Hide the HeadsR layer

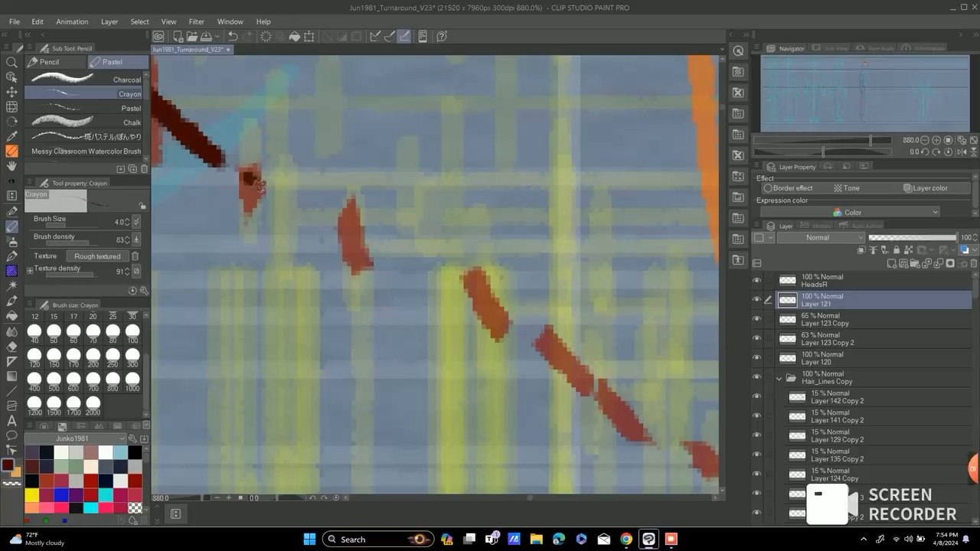(x=757, y=280)
